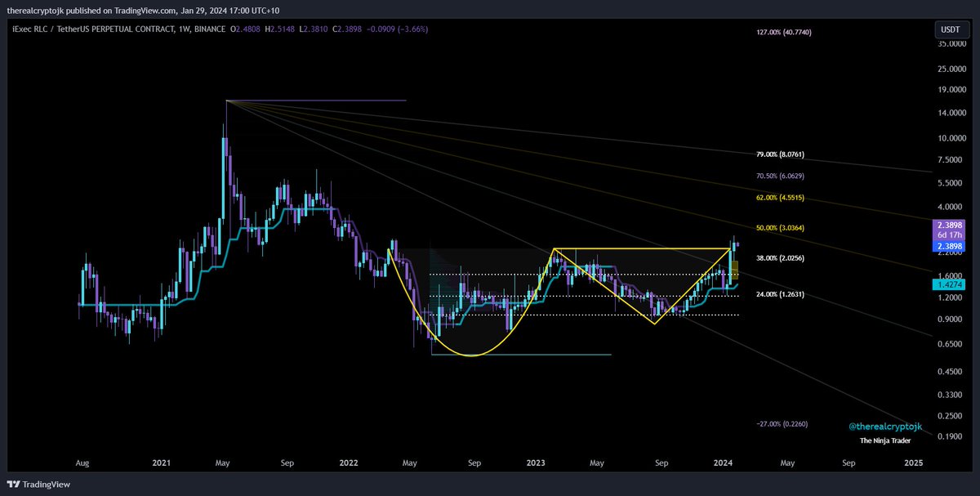This screenshot has width=980, height=496.
Task: Click 19.0000 on the price axis
Action: pos(951,90)
